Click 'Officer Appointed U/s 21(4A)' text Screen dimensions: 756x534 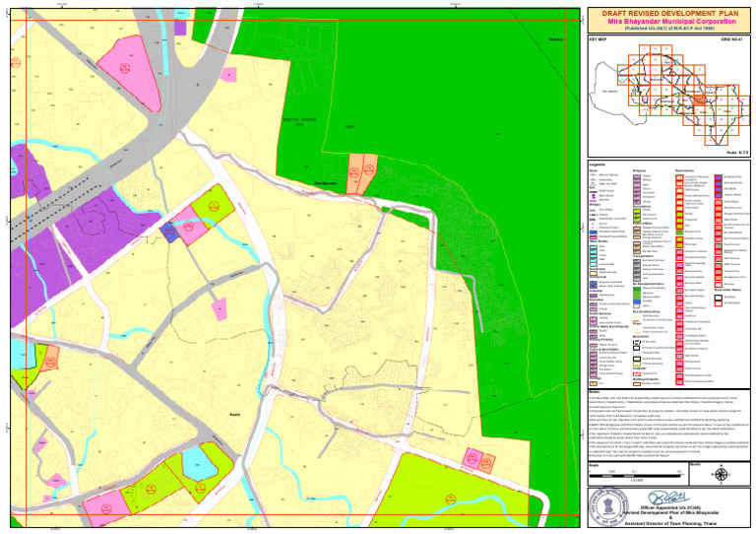670,508
